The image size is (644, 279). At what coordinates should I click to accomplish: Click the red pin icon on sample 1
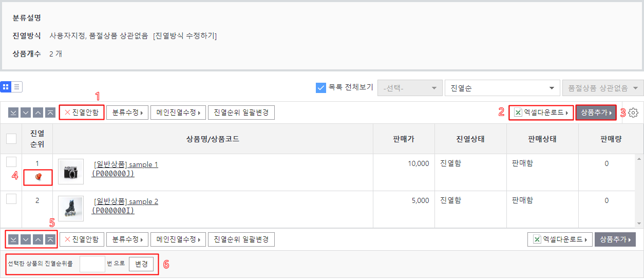[37, 177]
